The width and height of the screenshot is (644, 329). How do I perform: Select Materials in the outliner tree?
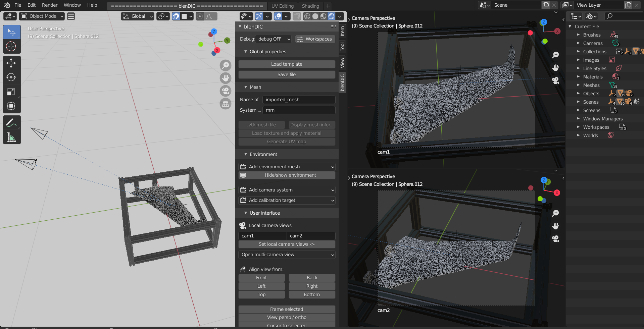[x=593, y=77]
